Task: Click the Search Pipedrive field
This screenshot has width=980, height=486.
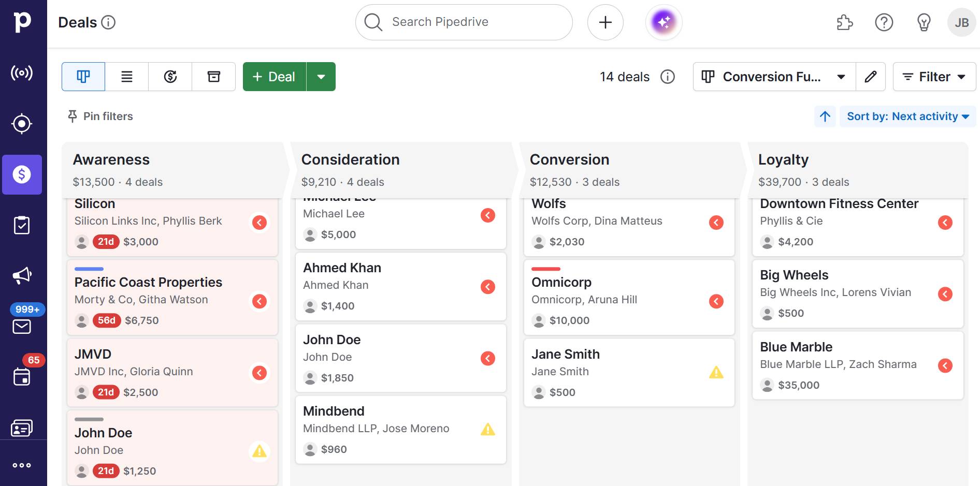Action: click(x=464, y=22)
